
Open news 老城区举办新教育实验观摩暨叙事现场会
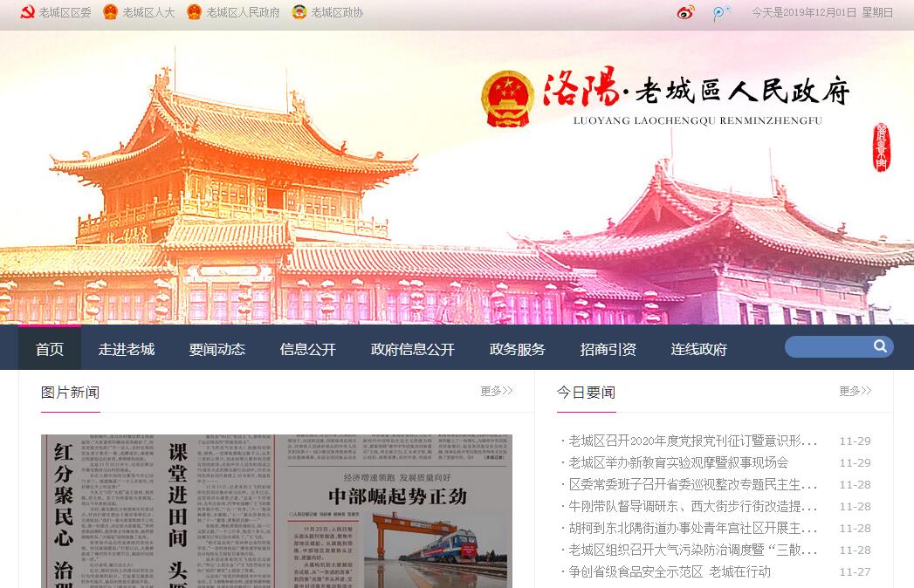678,462
